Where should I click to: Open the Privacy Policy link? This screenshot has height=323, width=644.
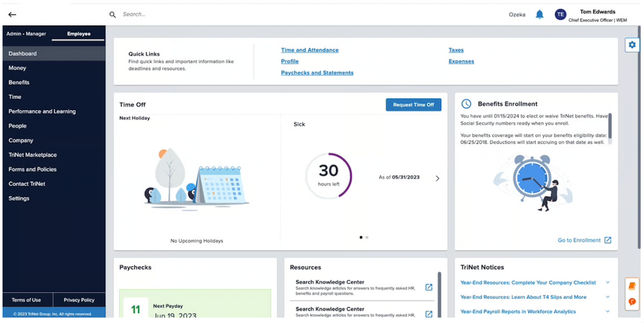tap(79, 300)
